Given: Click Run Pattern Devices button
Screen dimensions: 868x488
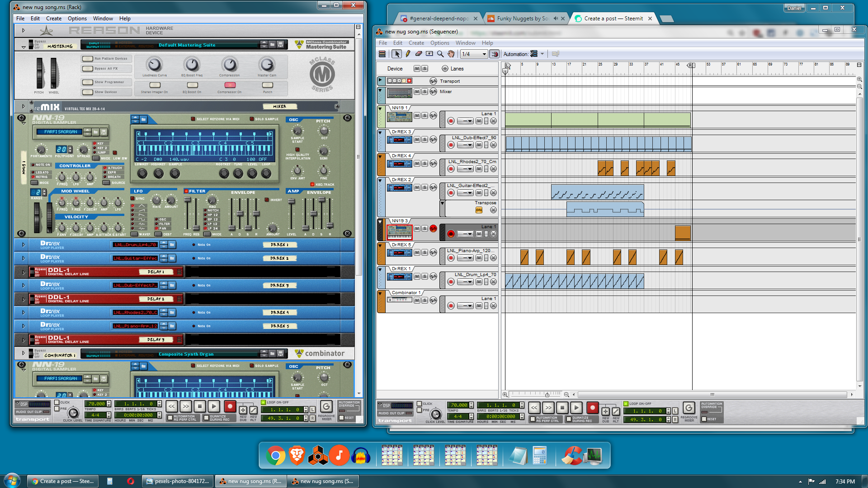Looking at the screenshot, I should [87, 59].
